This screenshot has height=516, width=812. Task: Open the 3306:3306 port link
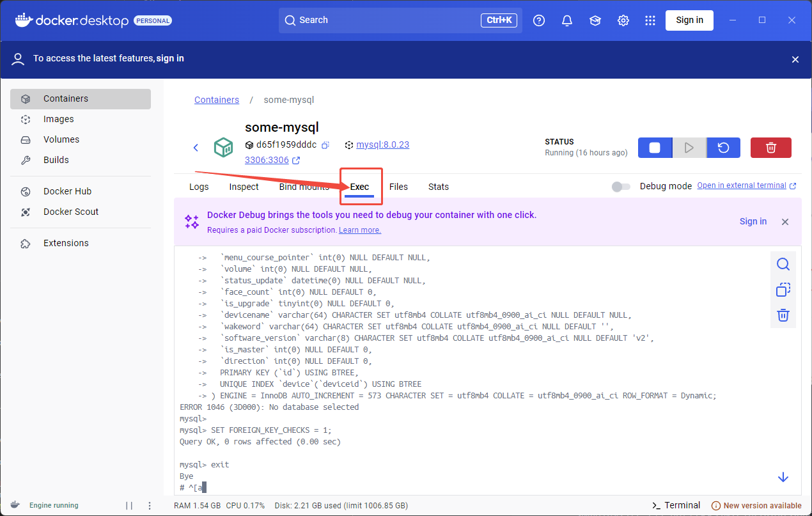click(x=267, y=160)
